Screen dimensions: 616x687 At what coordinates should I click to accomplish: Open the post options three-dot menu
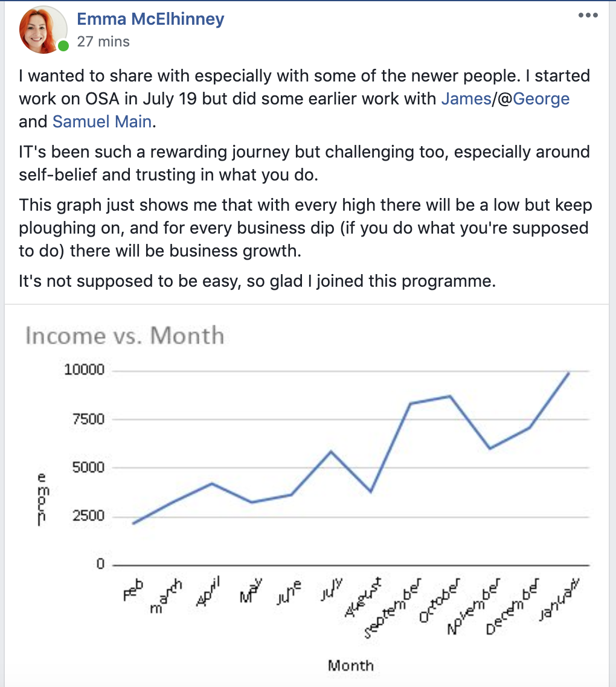pos(588,16)
